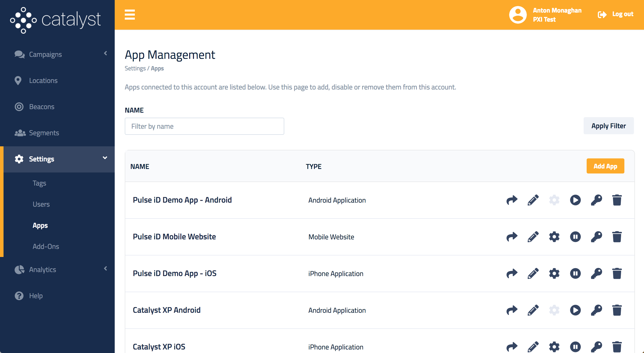Expand Analytics menu chevron

[x=105, y=269]
